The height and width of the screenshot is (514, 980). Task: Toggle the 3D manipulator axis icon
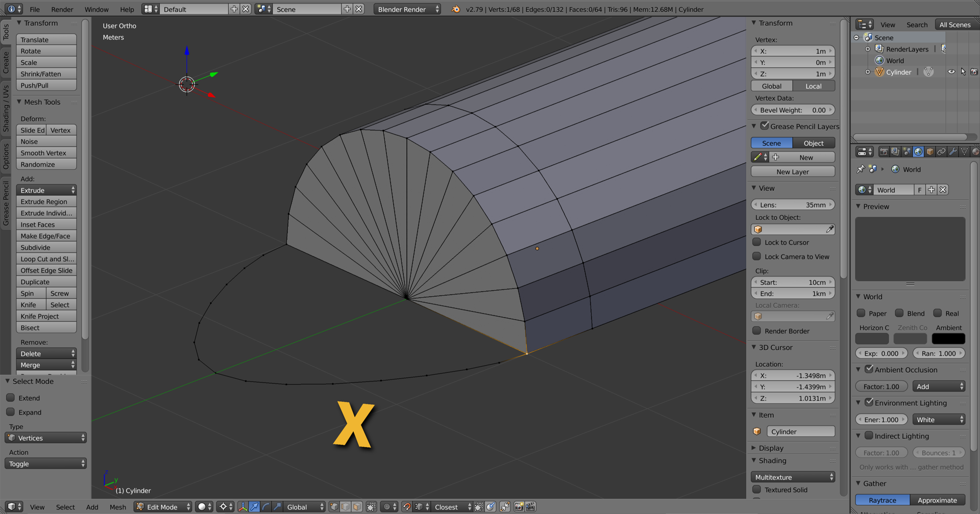tap(242, 507)
